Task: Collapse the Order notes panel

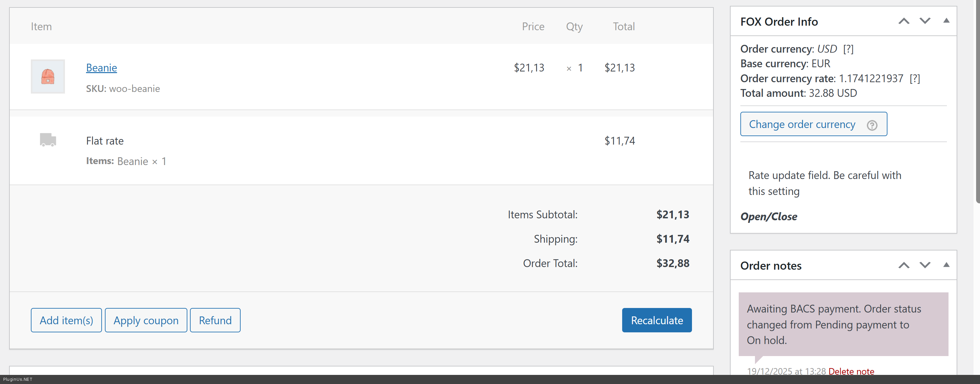Action: pos(946,265)
